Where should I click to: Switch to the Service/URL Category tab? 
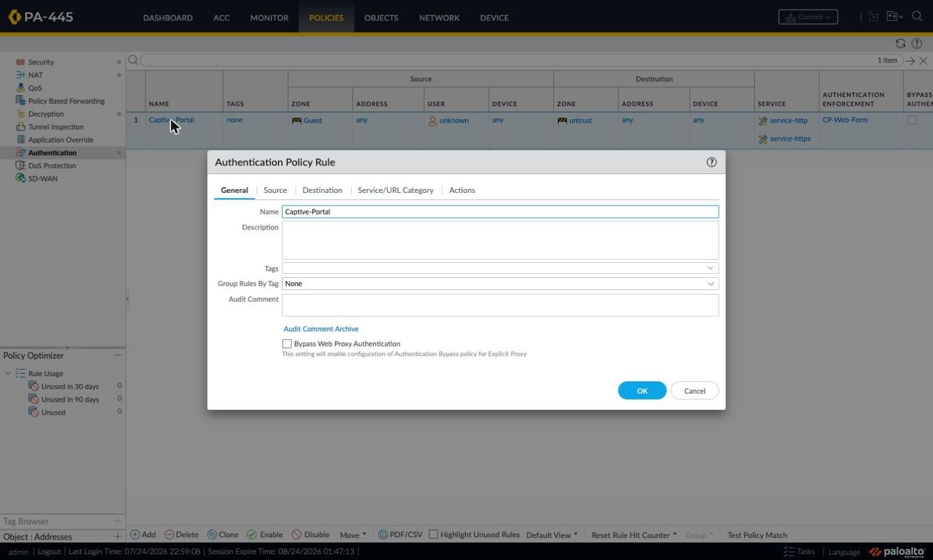(x=395, y=190)
